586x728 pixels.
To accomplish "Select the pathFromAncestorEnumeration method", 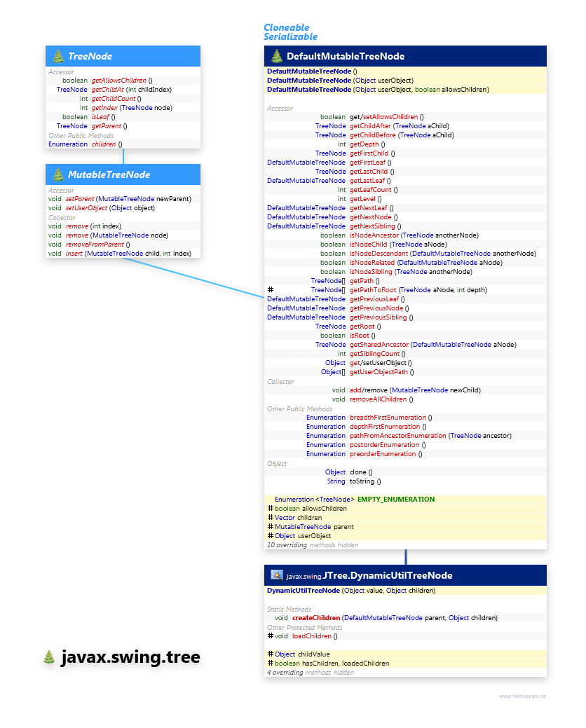I will 397,436.
